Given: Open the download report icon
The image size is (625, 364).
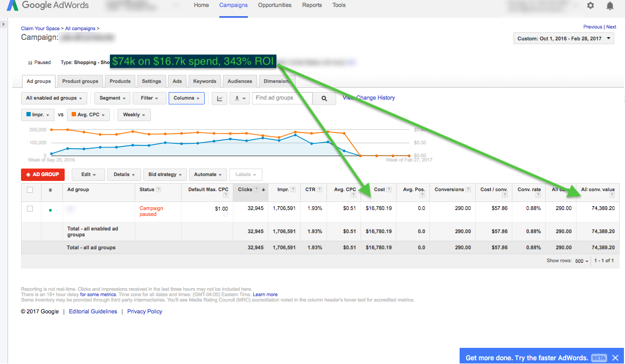Looking at the screenshot, I should pyautogui.click(x=240, y=98).
